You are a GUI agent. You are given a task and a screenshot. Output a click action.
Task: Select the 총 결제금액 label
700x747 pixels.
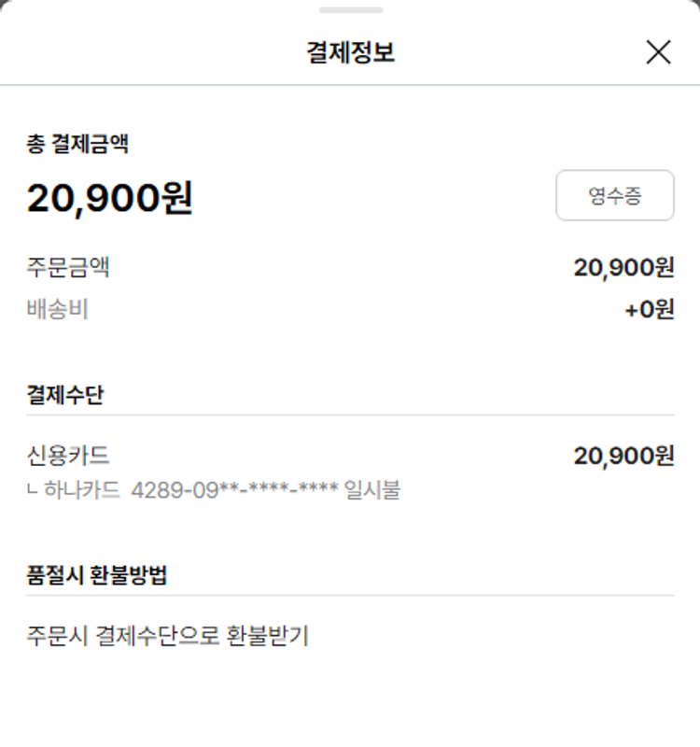pos(77,144)
